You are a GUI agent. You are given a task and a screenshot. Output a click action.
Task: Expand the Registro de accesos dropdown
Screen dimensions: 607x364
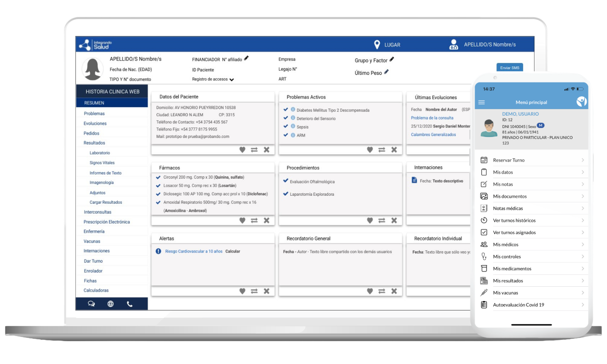coord(231,80)
